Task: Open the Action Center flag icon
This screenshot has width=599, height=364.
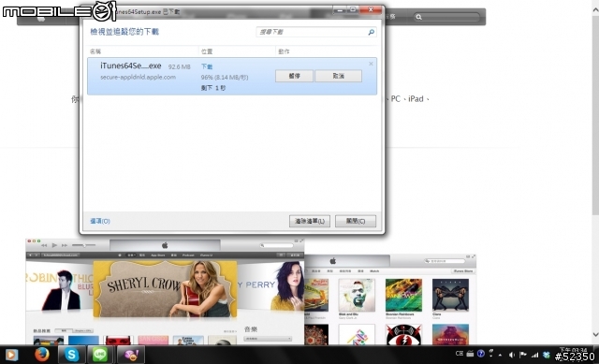Action: coord(523,355)
